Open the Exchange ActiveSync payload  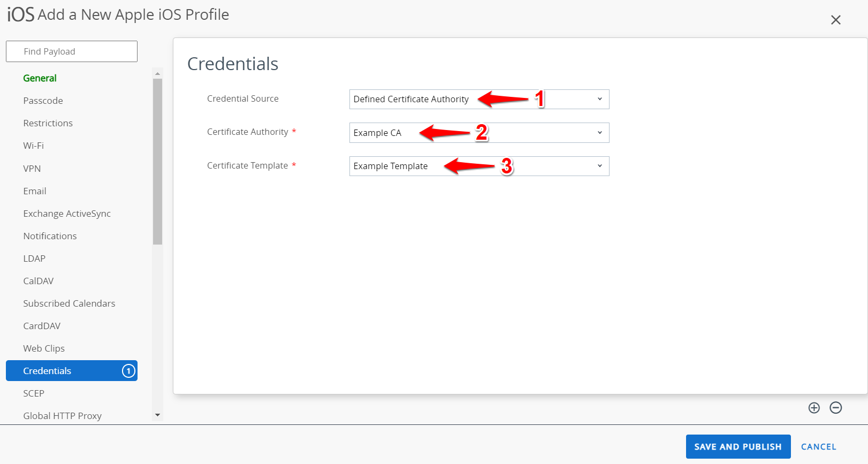(67, 214)
